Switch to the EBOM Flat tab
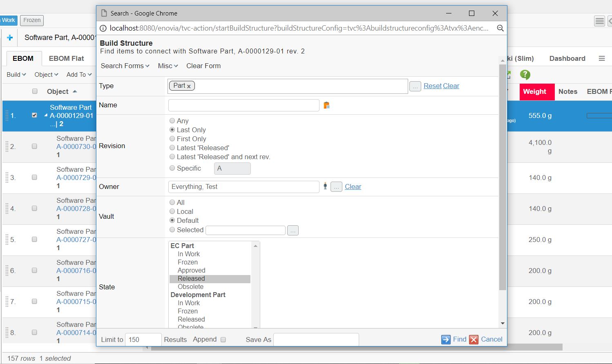612x364 pixels. [x=66, y=58]
